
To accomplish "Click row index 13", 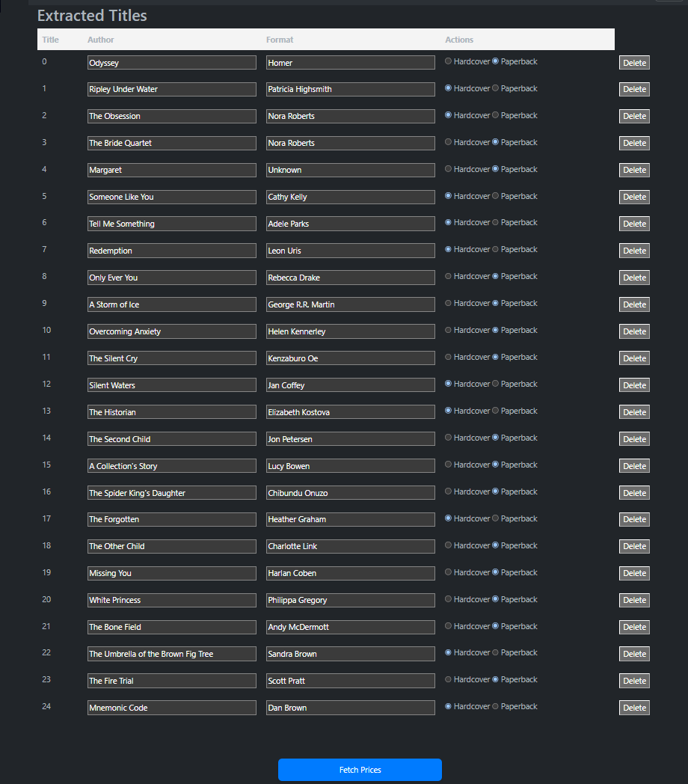I will 46,411.
